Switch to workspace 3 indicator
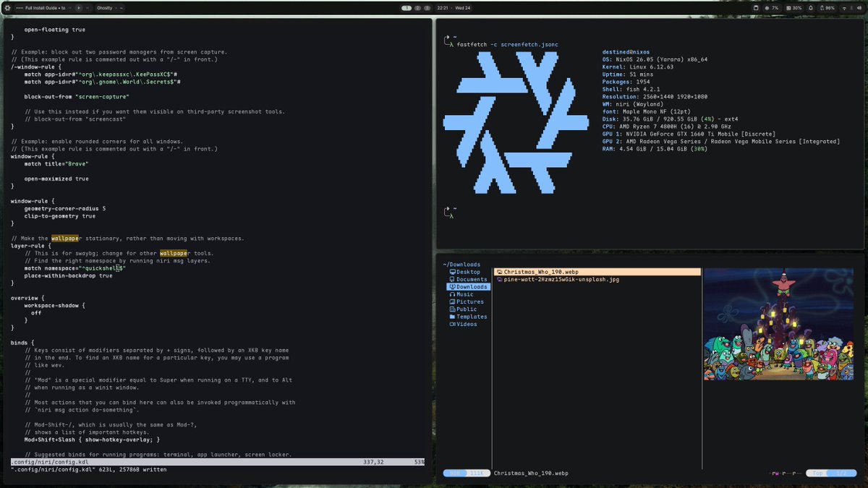Screen dimensions: 868x488 point(427,8)
